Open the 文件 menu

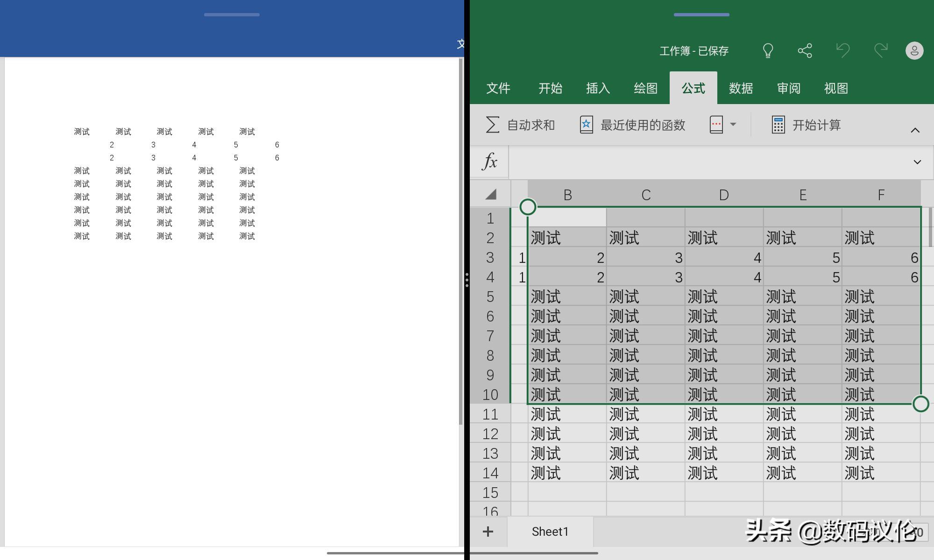point(498,88)
